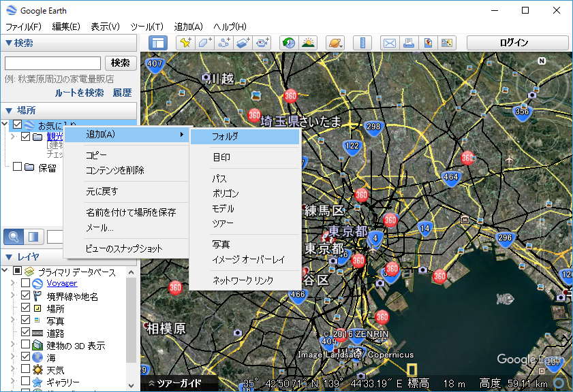Open the 表示(V) menu
Image resolution: width=573 pixels, height=392 pixels.
click(x=105, y=27)
